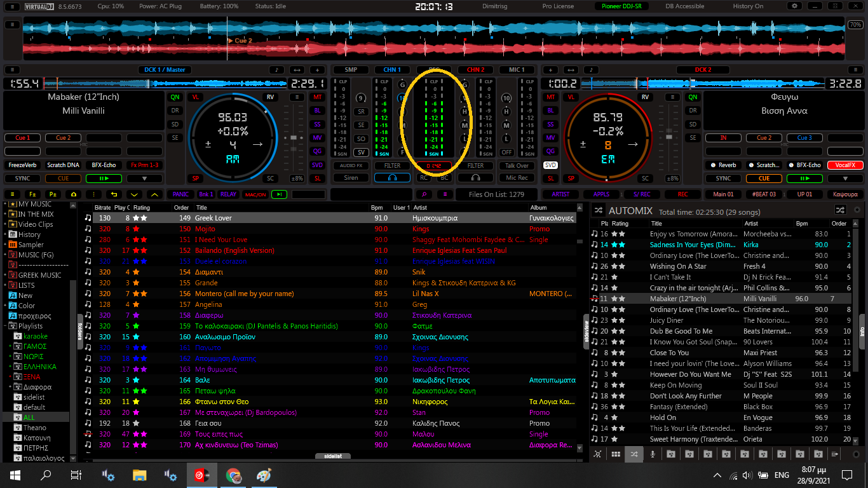
Task: Expand the ΓΑΜΟΣ playlist folder
Action: (x=10, y=346)
